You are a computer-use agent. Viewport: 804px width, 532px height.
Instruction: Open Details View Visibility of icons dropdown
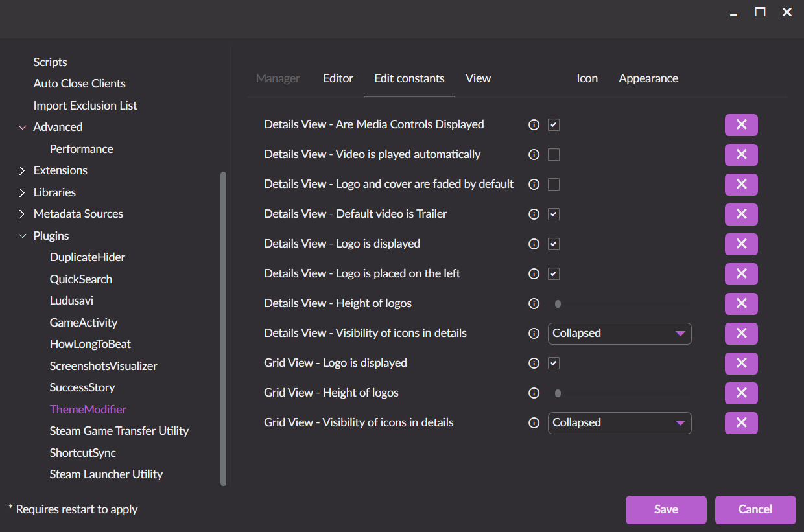point(619,334)
